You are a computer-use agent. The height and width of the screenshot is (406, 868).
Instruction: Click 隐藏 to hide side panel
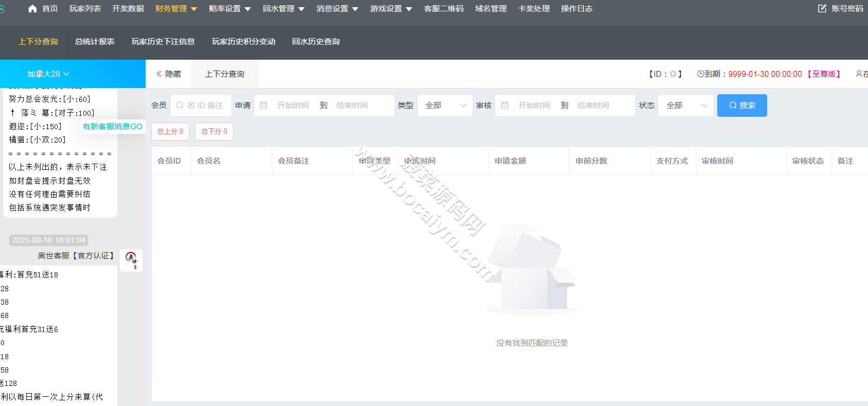point(169,74)
